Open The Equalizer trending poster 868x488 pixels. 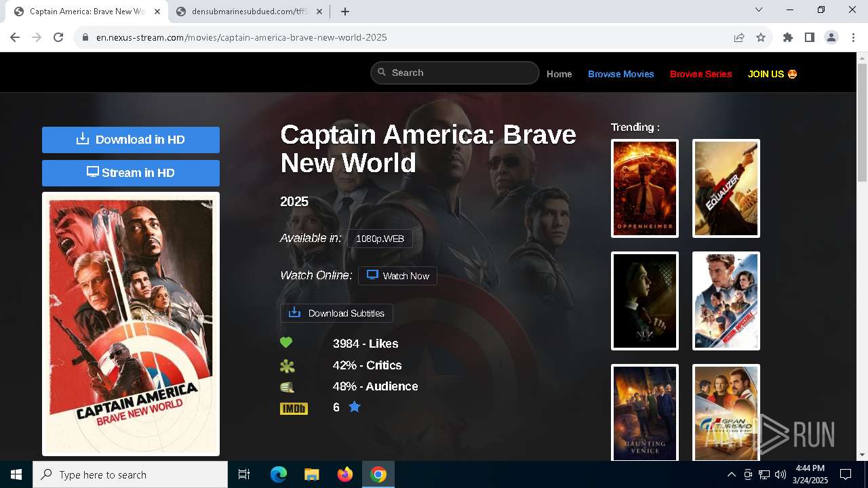click(726, 188)
